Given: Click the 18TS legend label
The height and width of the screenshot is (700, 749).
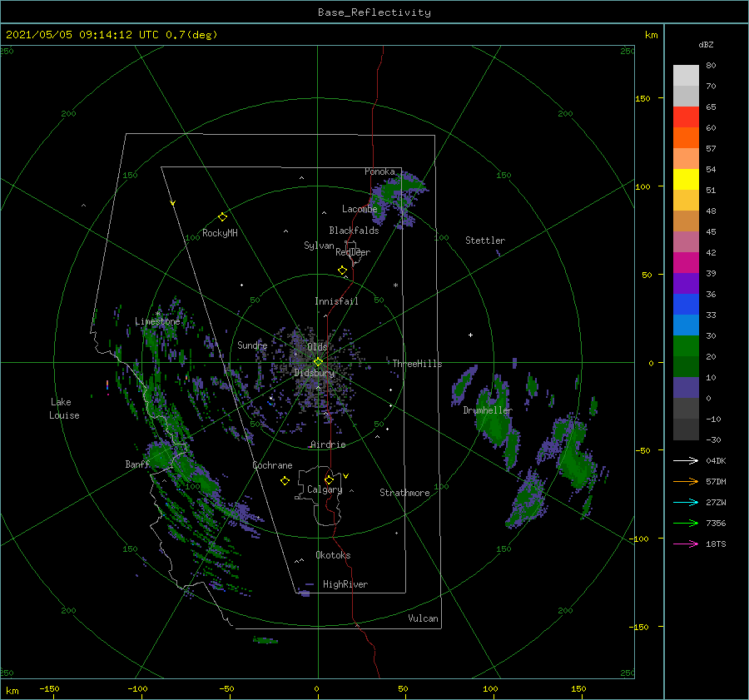Looking at the screenshot, I should (x=716, y=544).
